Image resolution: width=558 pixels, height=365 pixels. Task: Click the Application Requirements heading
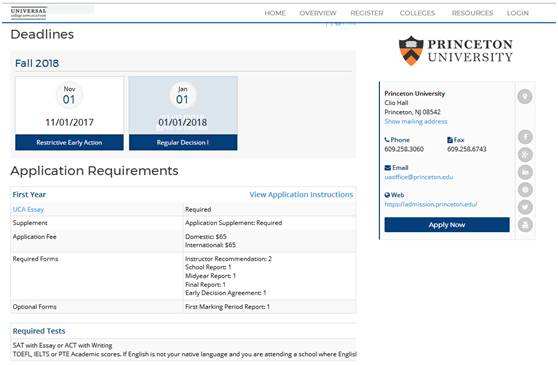[94, 171]
